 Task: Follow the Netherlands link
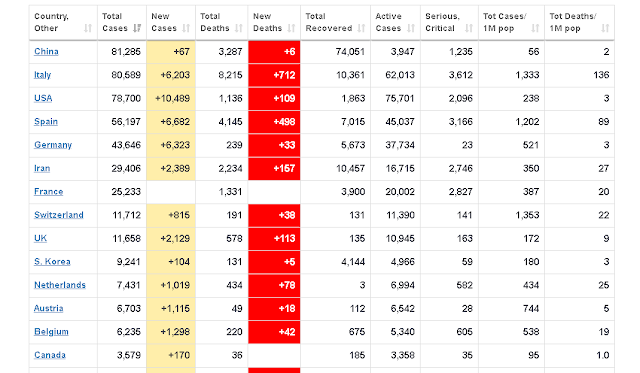[60, 285]
